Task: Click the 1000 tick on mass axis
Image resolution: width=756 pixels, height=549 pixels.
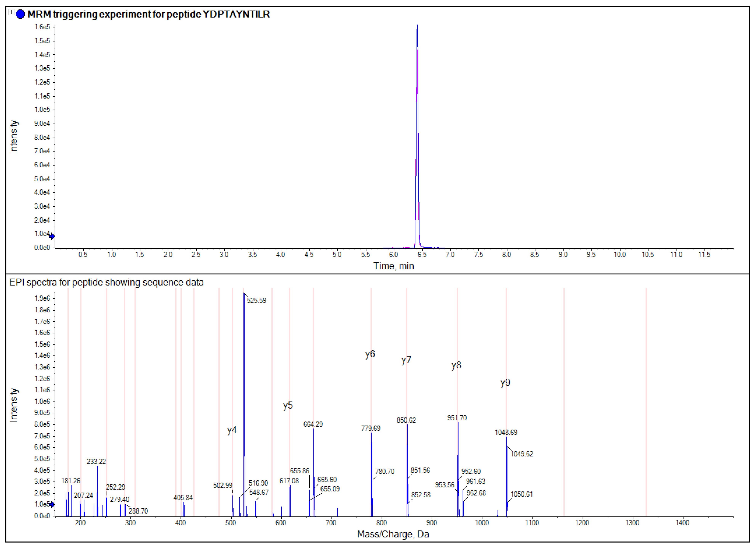Action: 482,523
